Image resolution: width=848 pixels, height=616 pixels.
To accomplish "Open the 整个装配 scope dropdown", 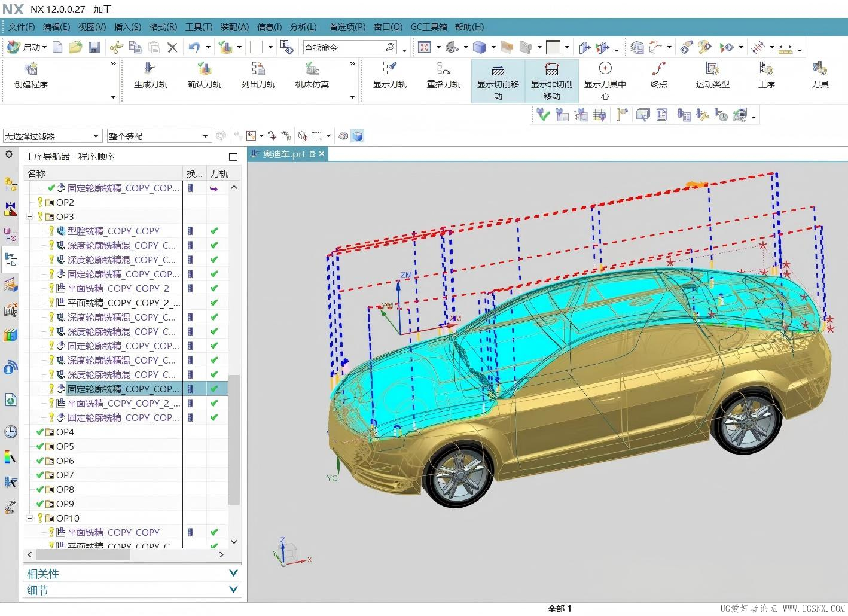I will [x=205, y=136].
